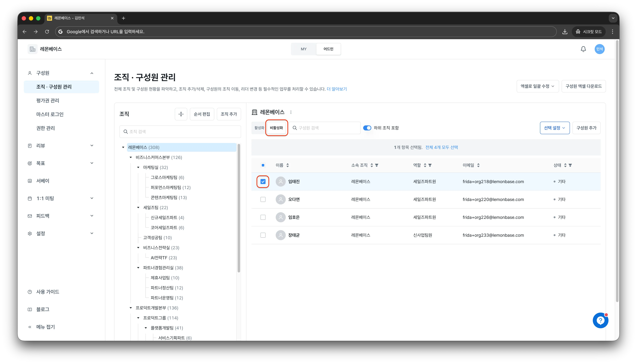
Task: Open the help chat bubble
Action: 600,320
